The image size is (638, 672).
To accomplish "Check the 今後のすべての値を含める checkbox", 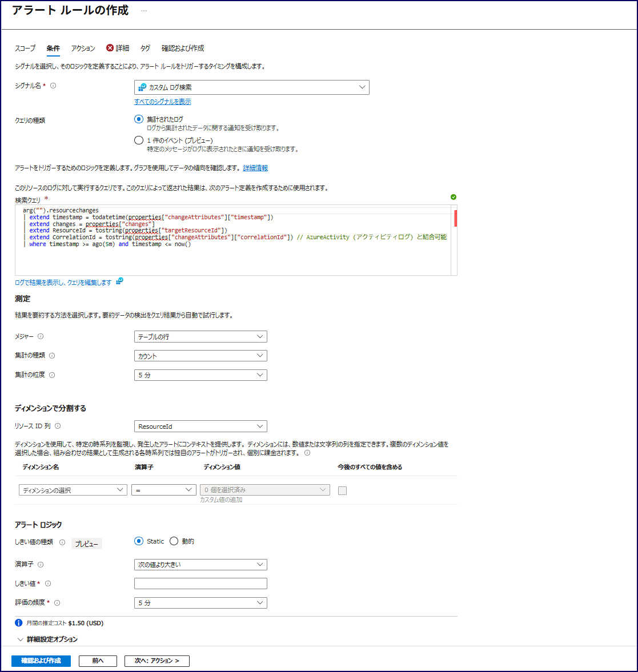I will click(x=342, y=490).
